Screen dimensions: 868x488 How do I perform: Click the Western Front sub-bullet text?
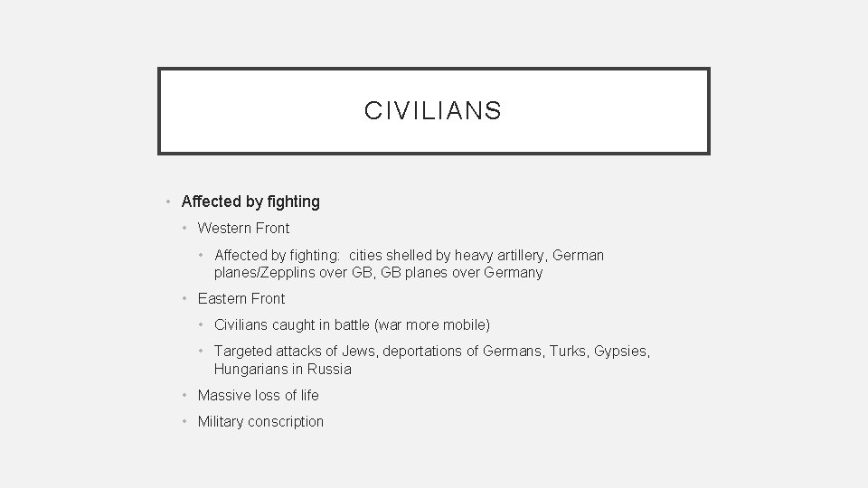point(243,228)
